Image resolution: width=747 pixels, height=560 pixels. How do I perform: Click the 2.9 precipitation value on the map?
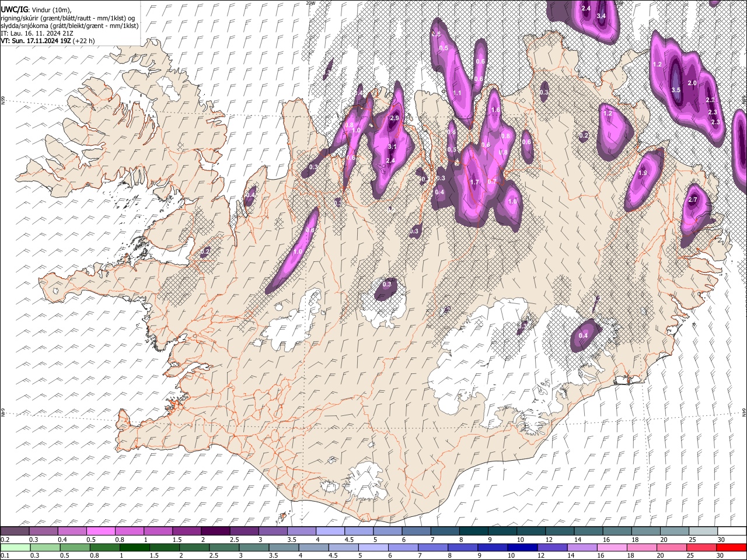(394, 118)
